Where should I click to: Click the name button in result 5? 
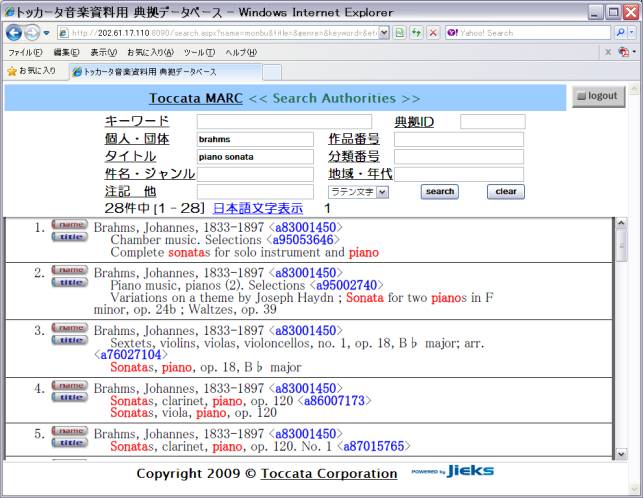coord(69,431)
